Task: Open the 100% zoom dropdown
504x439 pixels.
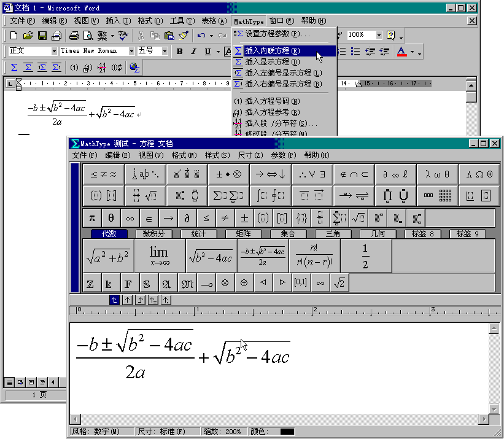Action: pyautogui.click(x=379, y=35)
